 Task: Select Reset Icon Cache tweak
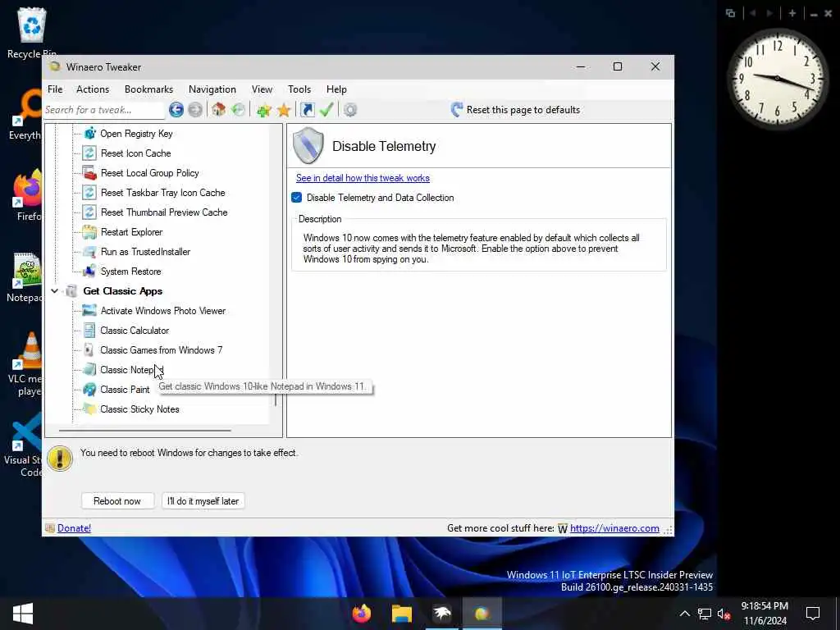click(x=135, y=153)
